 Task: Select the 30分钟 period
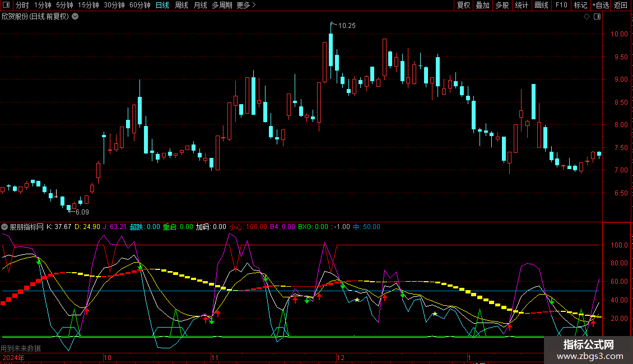click(x=114, y=5)
